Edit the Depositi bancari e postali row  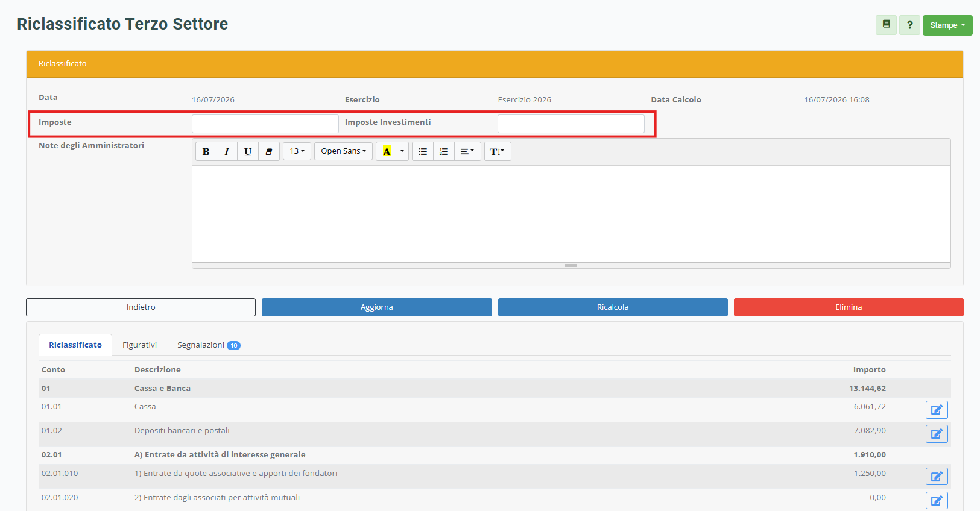pos(937,434)
